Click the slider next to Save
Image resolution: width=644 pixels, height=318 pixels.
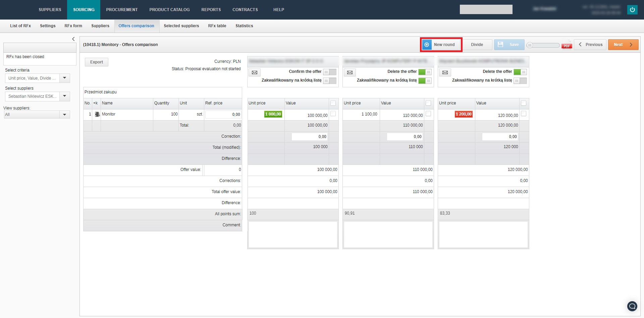coord(543,45)
